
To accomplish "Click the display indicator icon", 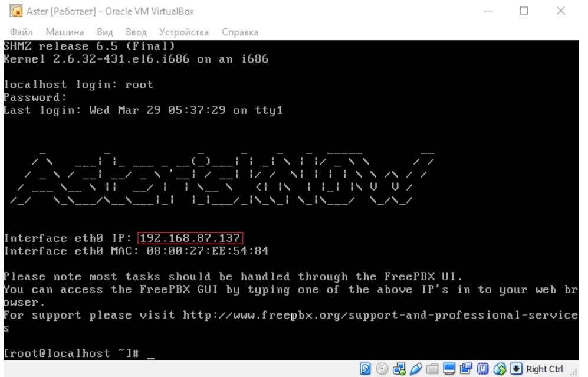I will (449, 369).
